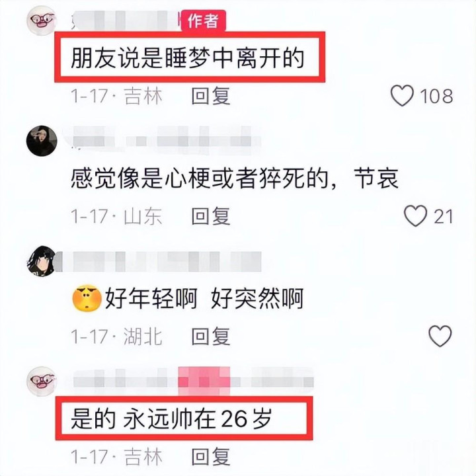Image resolution: width=476 pixels, height=476 pixels.
Task: Click the like count 108
Action: coord(436,96)
